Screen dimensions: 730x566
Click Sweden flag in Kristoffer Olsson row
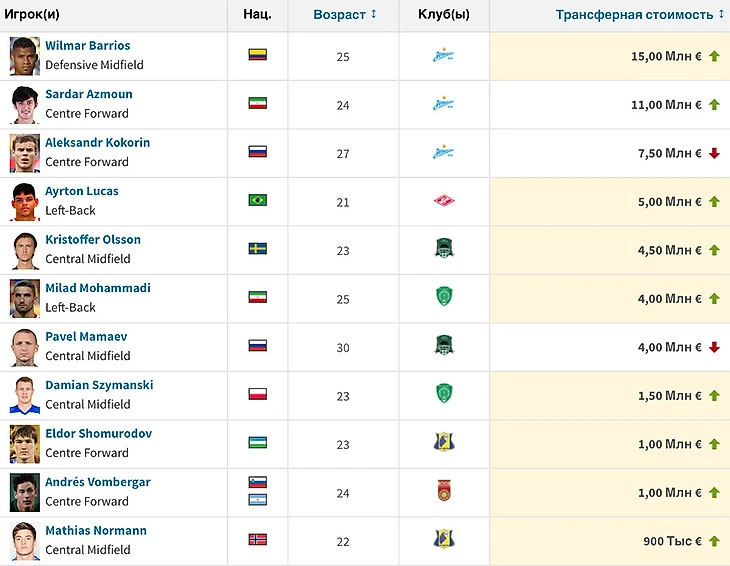[257, 249]
